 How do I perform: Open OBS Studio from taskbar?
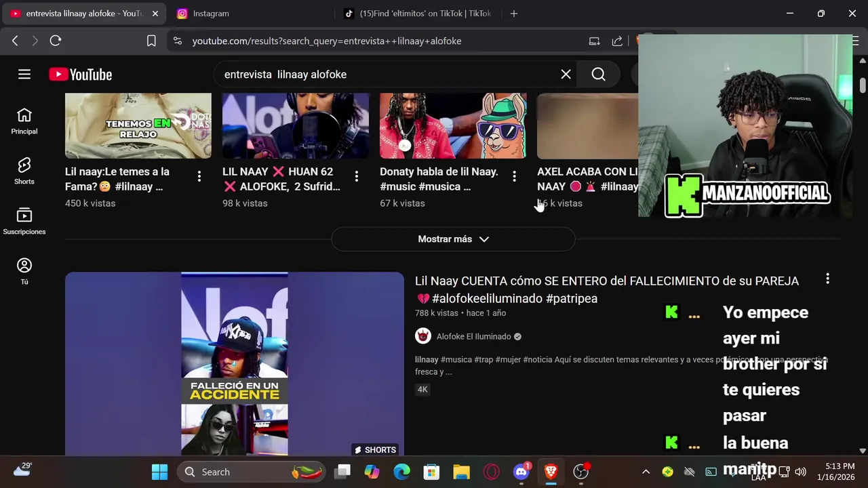tap(581, 472)
